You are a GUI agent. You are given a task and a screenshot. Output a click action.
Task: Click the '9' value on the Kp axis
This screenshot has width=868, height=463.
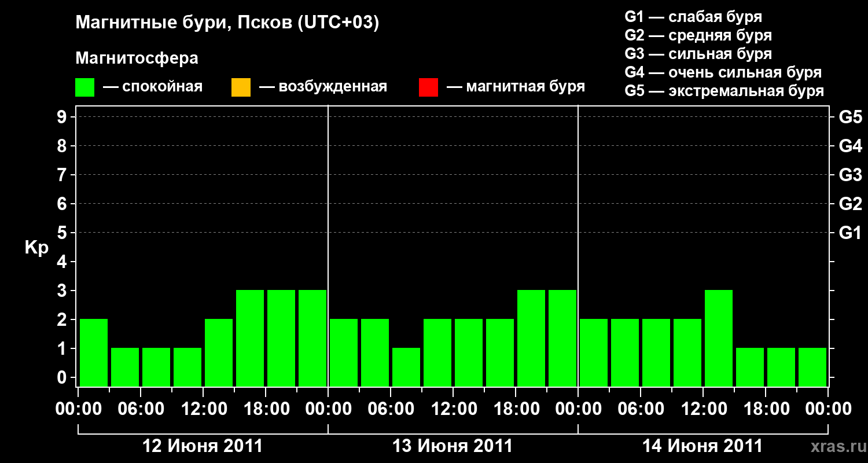tap(63, 117)
